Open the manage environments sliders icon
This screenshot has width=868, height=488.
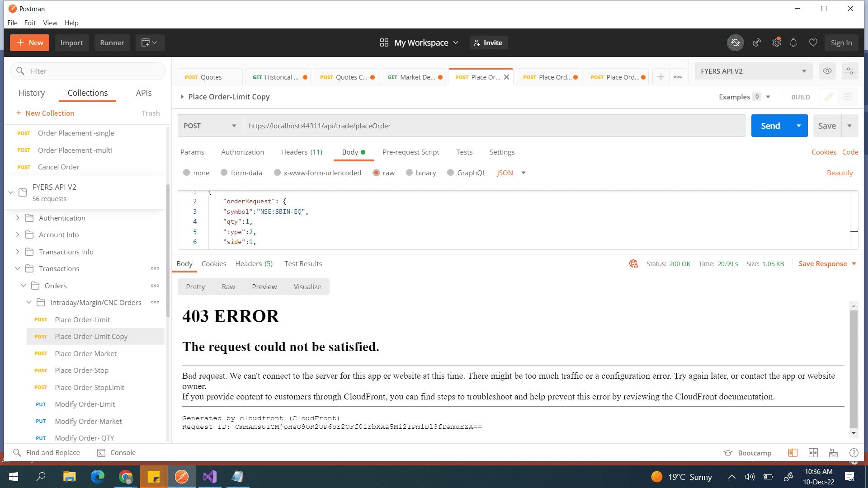click(850, 71)
